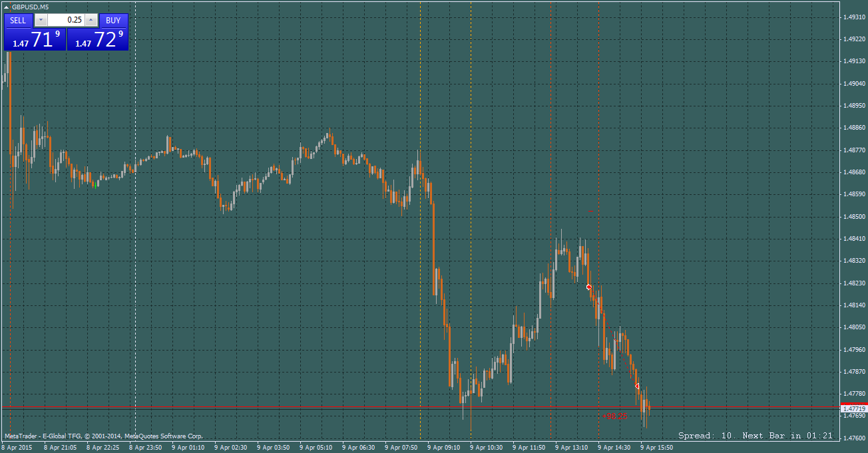Collapse the one-click trading panel triangle

(7, 7)
